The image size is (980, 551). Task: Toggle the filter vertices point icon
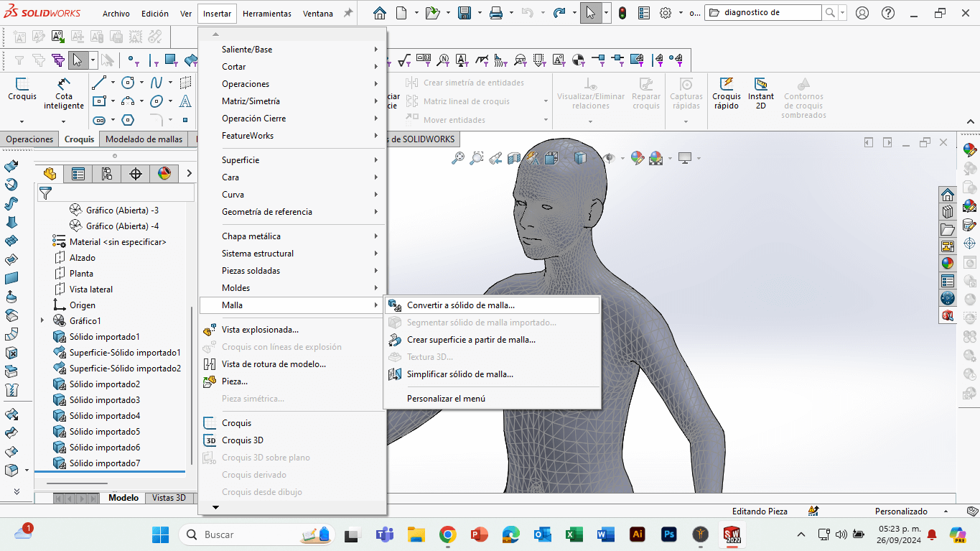tap(133, 60)
